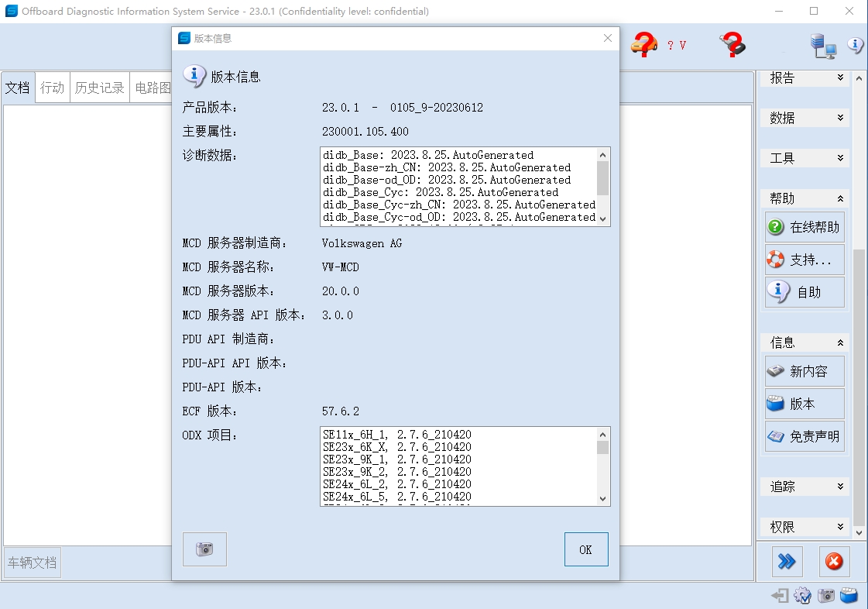Screen dimensions: 868x609
Task: Click the red X cancel button bottom right
Action: tap(834, 561)
